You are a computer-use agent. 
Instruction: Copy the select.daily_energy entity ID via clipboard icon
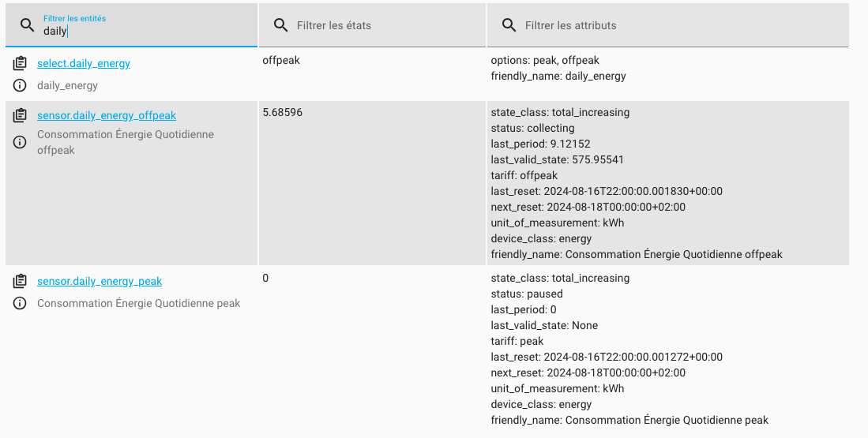[21, 63]
